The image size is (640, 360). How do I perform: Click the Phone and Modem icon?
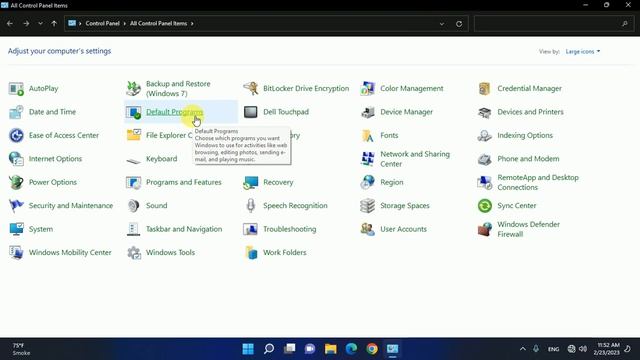click(484, 159)
